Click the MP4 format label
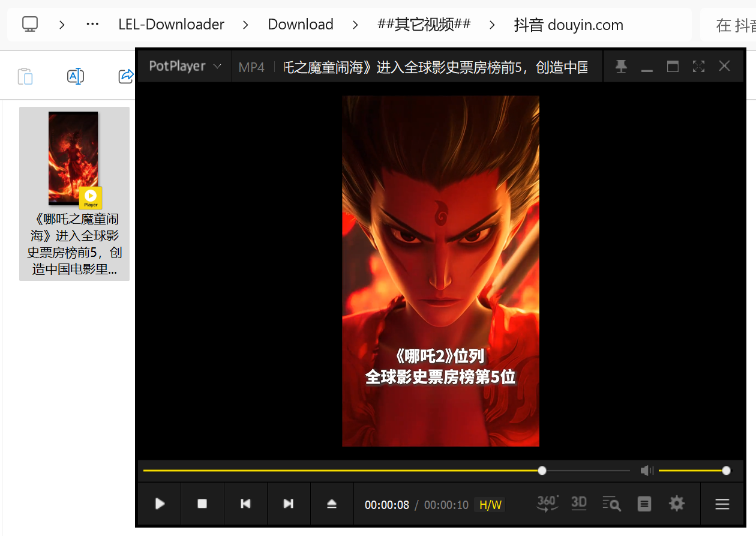Viewport: 756px width, 536px height. coord(251,67)
